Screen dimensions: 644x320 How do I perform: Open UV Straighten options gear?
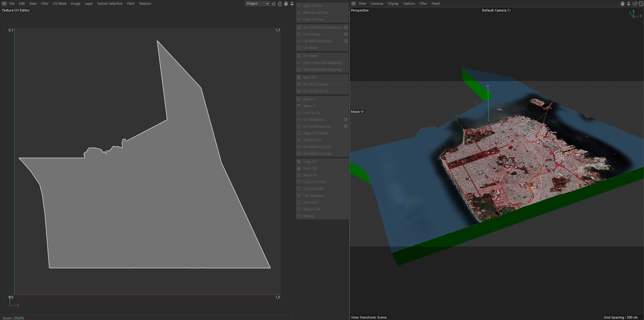pyautogui.click(x=346, y=119)
